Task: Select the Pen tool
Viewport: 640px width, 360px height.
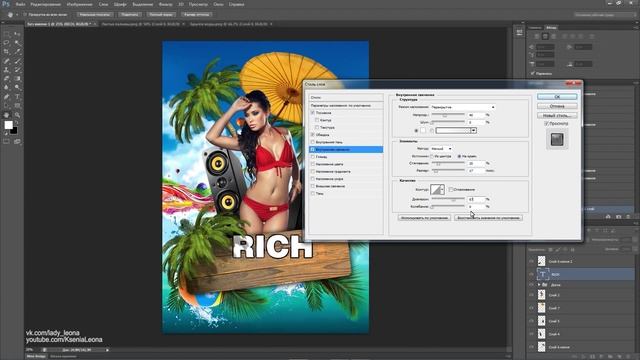Action: pyautogui.click(x=7, y=97)
